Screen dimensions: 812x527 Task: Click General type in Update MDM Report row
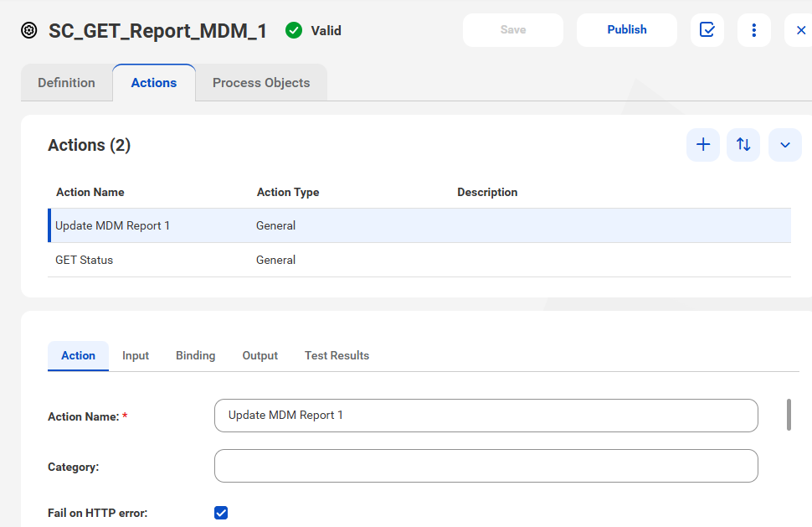click(275, 225)
